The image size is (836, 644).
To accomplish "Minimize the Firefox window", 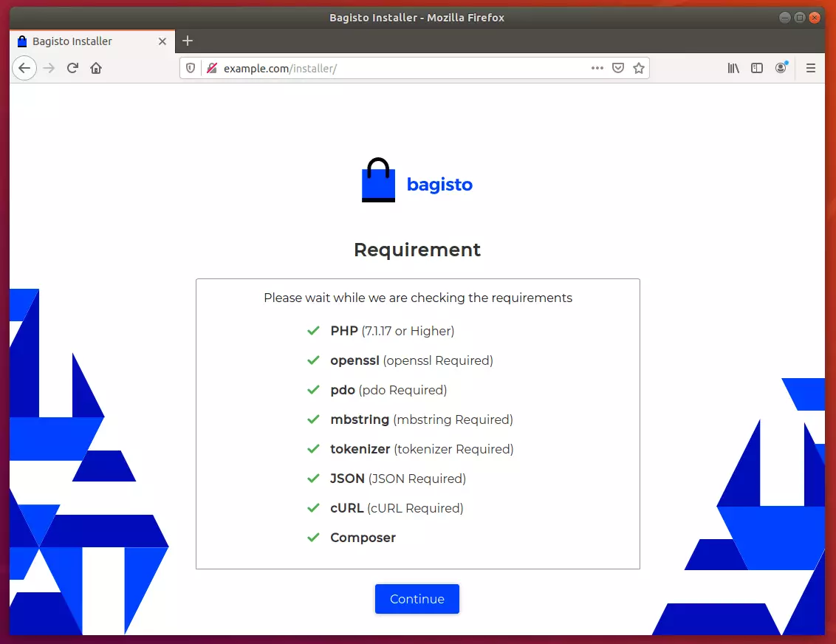I will pos(785,18).
